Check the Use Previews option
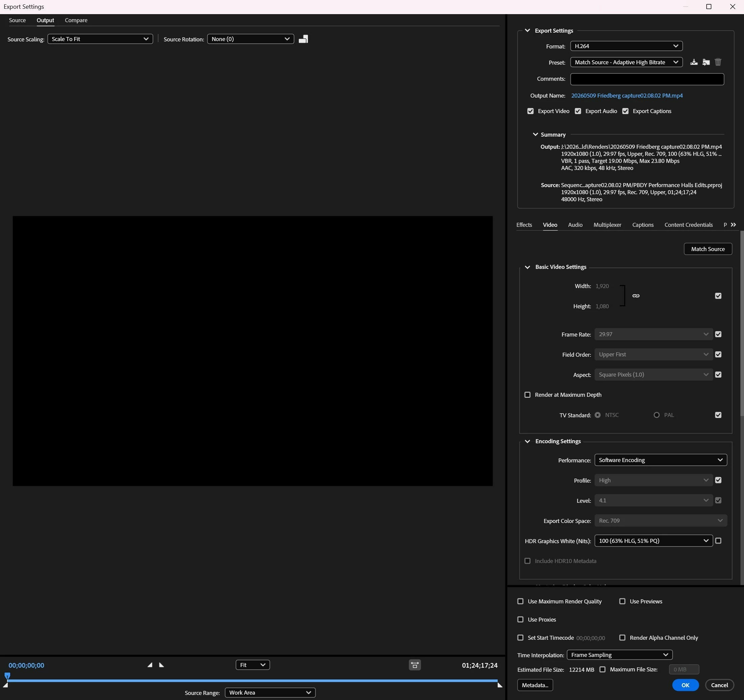This screenshot has width=744, height=700. pos(623,601)
